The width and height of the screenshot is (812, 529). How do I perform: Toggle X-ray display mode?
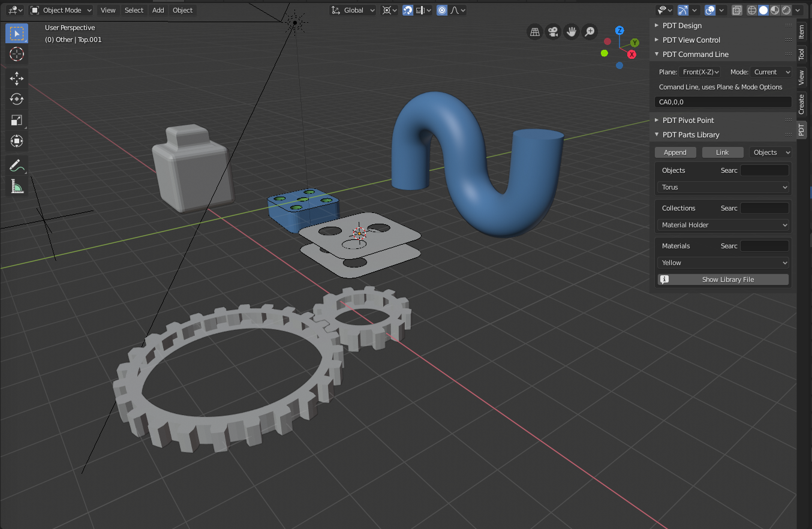[x=737, y=10]
